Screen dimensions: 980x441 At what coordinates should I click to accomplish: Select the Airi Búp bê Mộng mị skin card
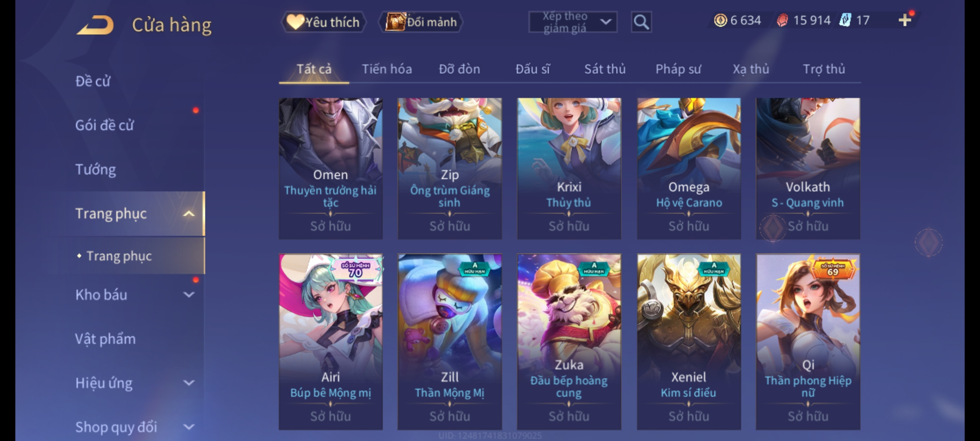pyautogui.click(x=330, y=342)
